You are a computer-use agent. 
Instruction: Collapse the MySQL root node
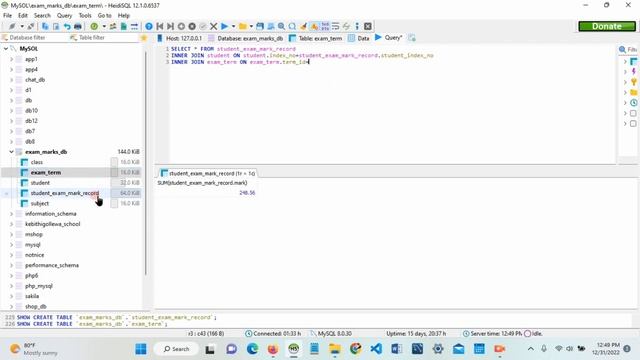6,49
